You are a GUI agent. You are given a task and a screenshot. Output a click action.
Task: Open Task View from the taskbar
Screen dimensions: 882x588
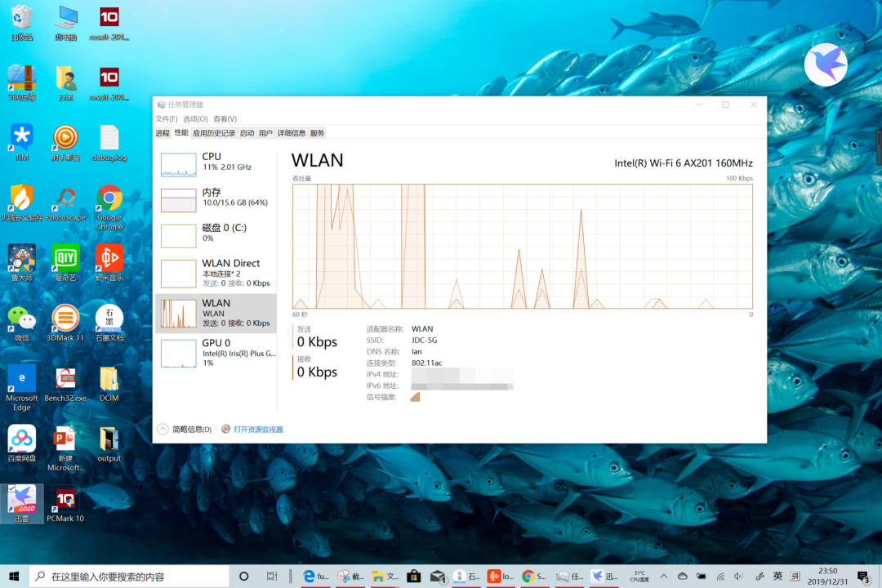coord(272,577)
